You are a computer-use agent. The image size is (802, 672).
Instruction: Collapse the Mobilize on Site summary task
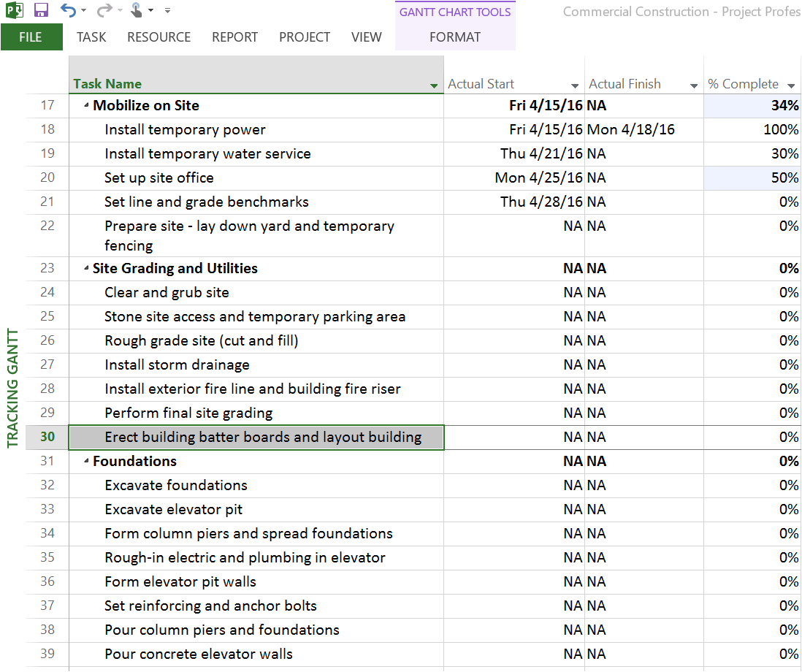86,106
